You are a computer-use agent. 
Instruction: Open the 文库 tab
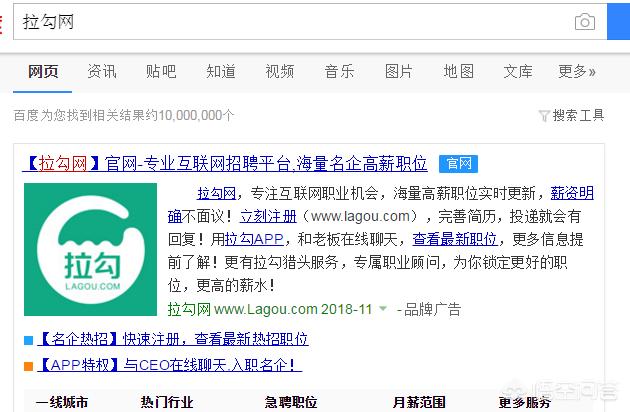518,72
